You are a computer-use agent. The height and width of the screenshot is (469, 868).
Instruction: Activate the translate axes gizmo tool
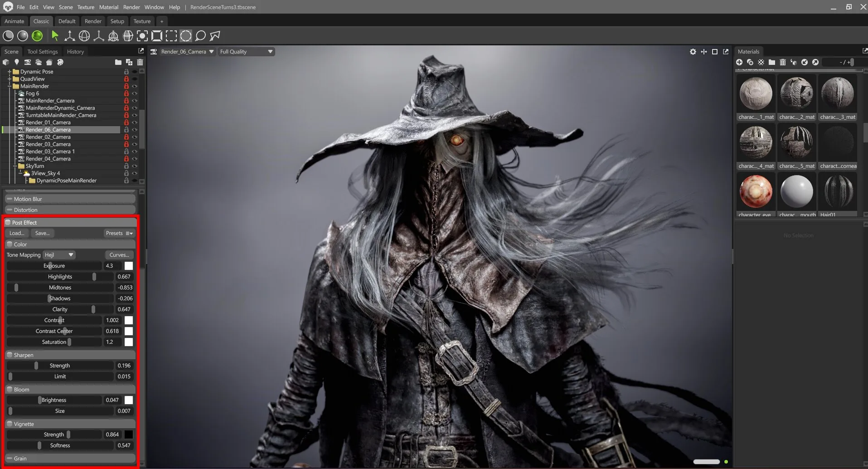(x=69, y=36)
